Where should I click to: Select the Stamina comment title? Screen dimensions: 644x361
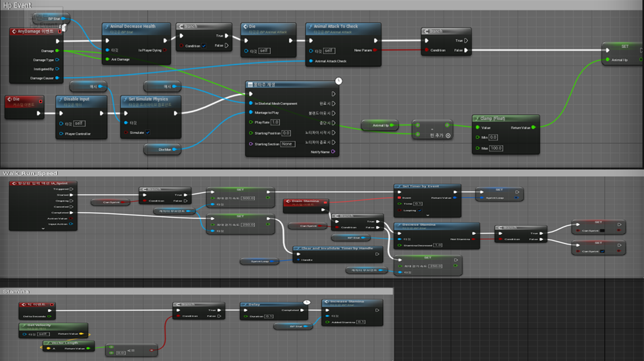[16, 291]
